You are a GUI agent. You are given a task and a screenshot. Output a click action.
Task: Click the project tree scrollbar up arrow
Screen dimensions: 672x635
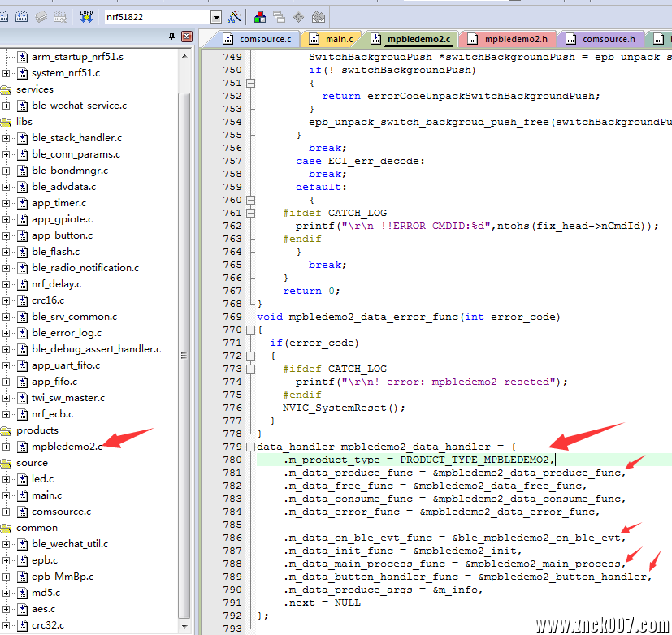tap(184, 57)
